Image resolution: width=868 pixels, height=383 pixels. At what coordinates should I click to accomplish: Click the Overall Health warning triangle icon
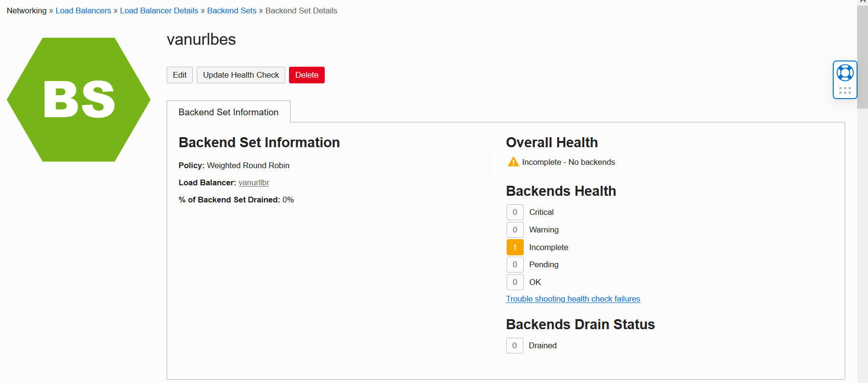pyautogui.click(x=513, y=162)
